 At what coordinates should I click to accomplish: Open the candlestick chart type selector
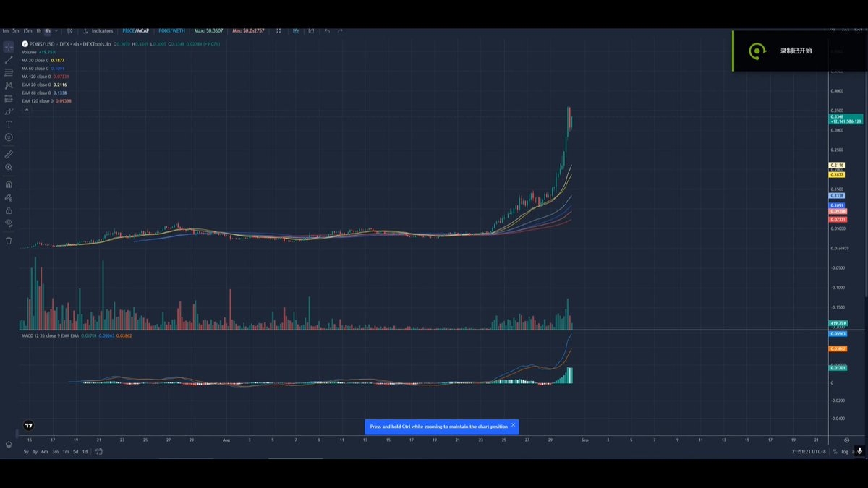(x=70, y=30)
